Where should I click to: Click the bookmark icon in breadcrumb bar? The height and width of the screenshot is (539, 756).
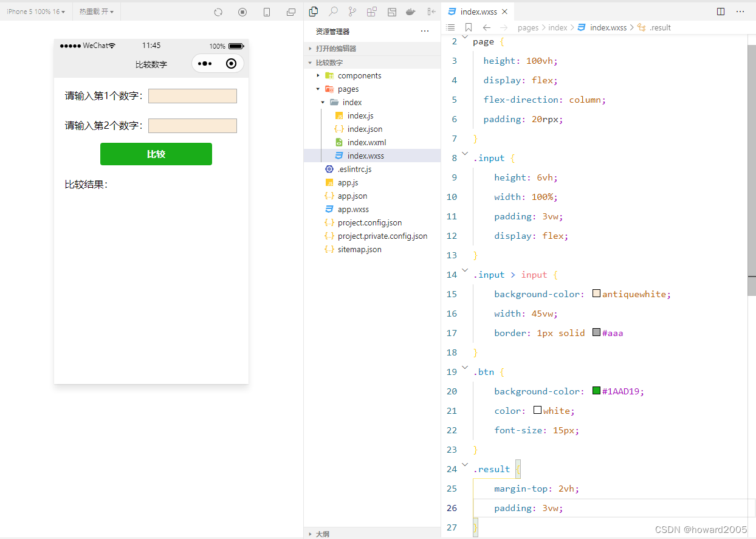pos(469,27)
